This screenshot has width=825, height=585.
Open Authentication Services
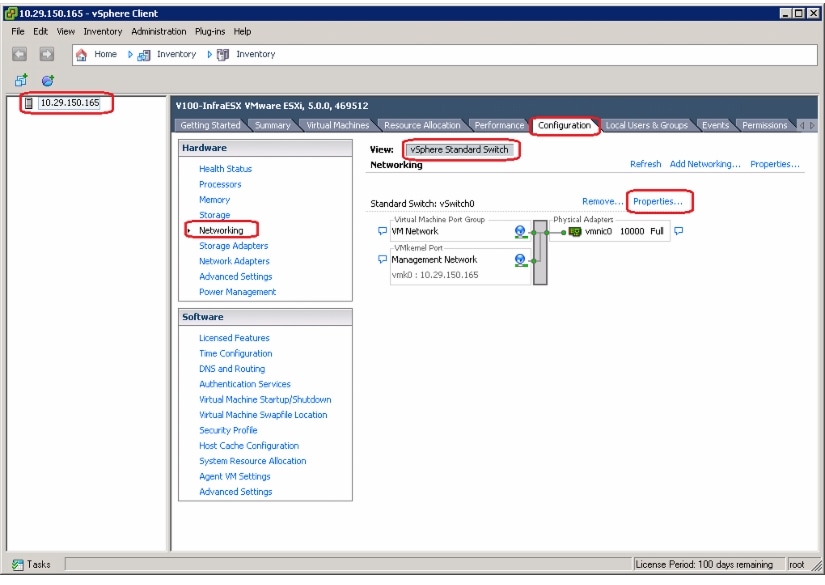point(245,384)
